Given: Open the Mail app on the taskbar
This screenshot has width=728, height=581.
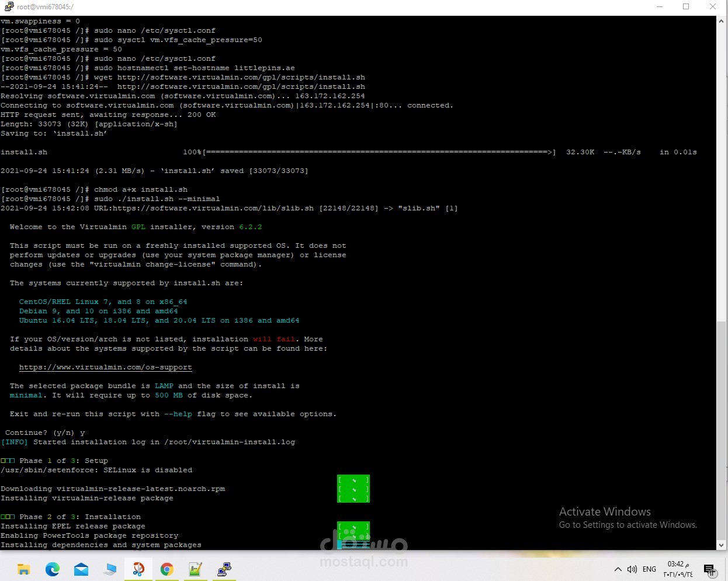Looking at the screenshot, I should tap(81, 569).
